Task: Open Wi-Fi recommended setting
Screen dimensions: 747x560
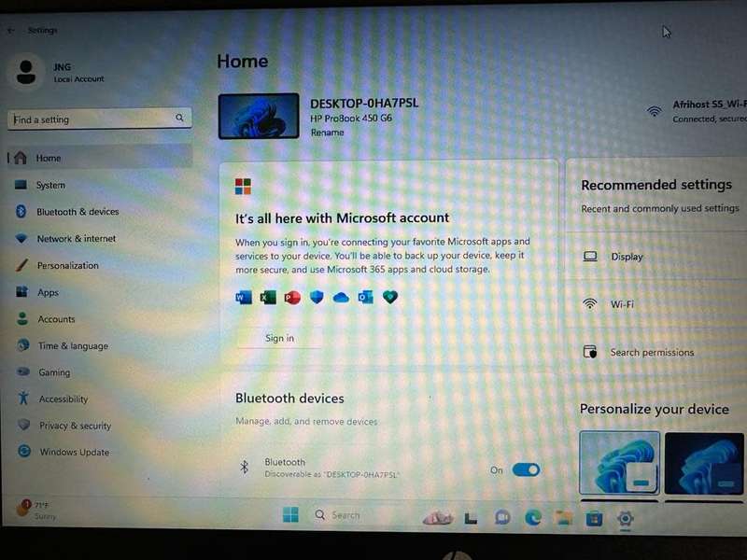Action: point(657,304)
